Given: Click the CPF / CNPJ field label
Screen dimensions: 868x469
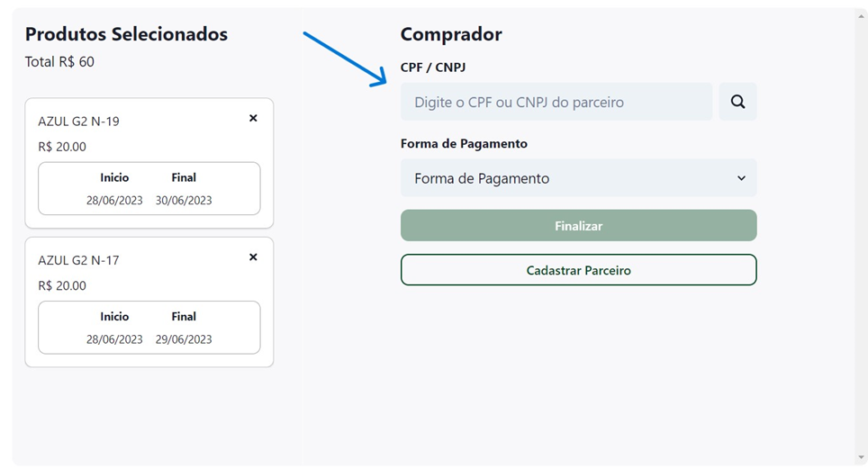Looking at the screenshot, I should coord(433,68).
